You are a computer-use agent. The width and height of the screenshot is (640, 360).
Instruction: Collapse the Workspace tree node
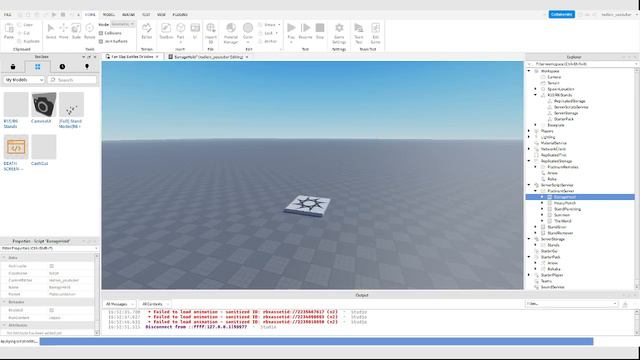[x=529, y=71]
